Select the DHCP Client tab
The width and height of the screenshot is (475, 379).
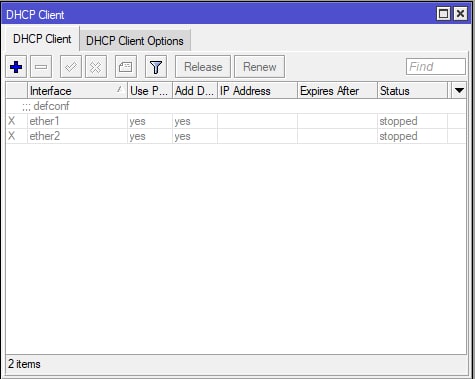coord(42,39)
